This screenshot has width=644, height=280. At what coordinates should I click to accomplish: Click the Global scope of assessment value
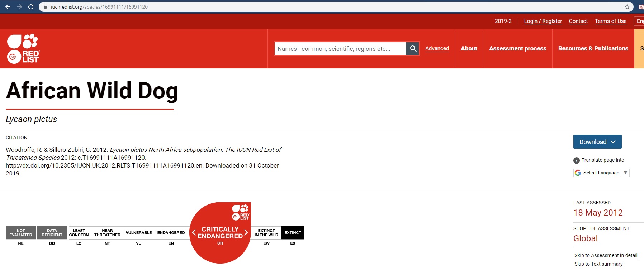coord(586,238)
